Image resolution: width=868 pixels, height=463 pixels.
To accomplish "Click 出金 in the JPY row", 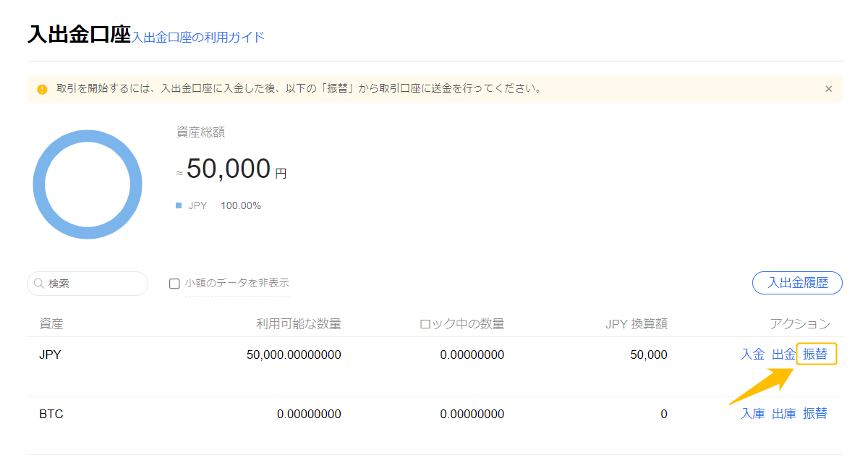I will 783,354.
